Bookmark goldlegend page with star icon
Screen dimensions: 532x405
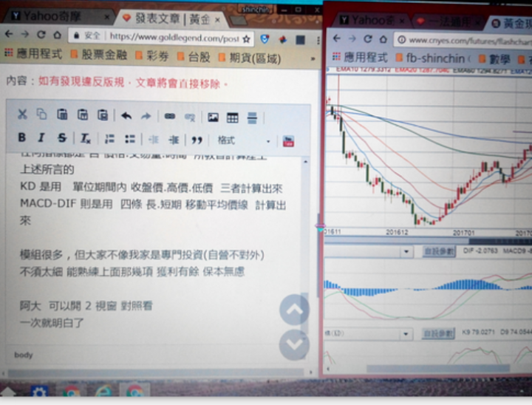click(x=247, y=39)
